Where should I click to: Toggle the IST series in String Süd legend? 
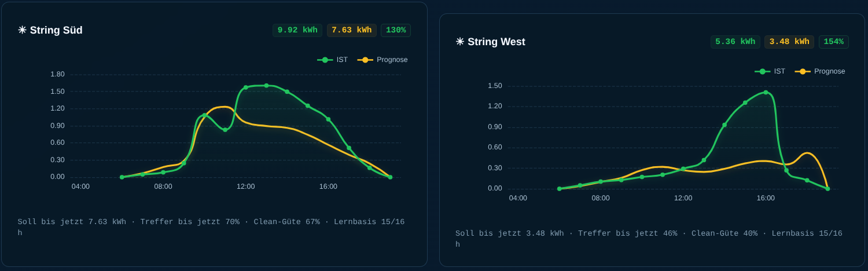(332, 60)
